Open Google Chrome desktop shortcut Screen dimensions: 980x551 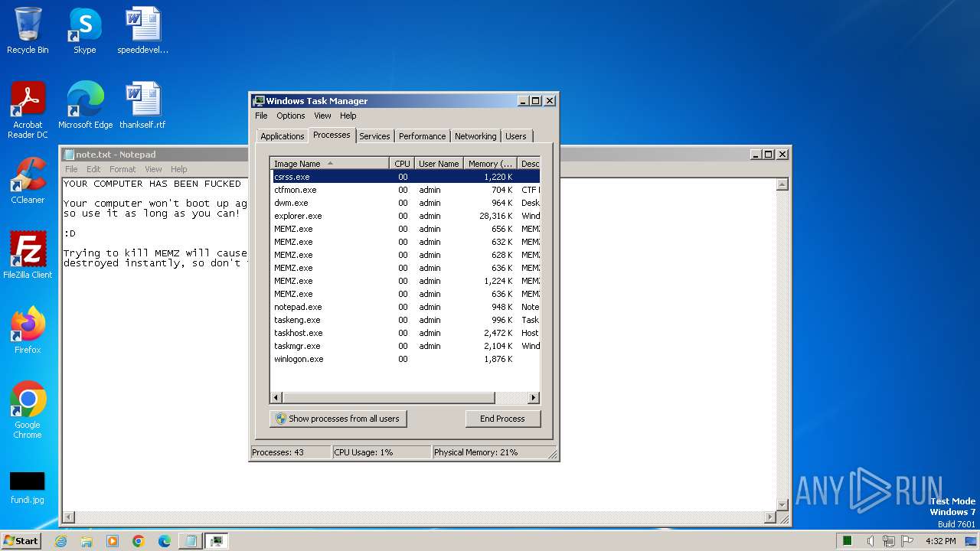[x=28, y=410]
